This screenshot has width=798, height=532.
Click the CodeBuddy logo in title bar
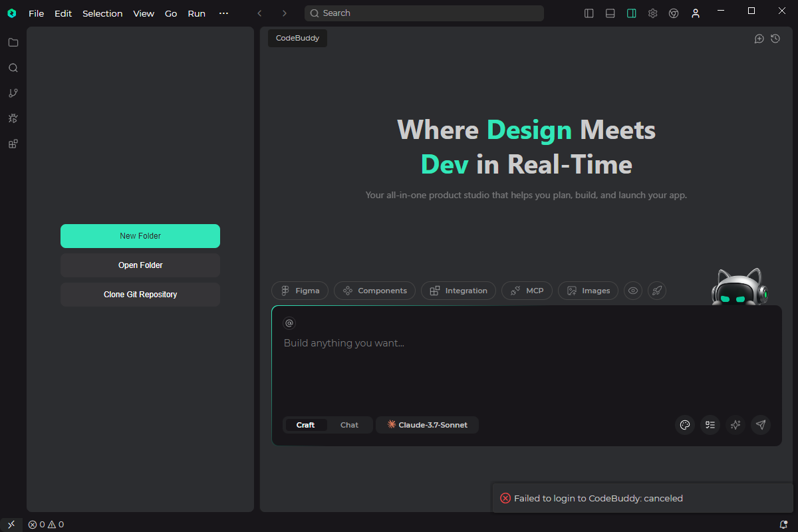(x=11, y=13)
